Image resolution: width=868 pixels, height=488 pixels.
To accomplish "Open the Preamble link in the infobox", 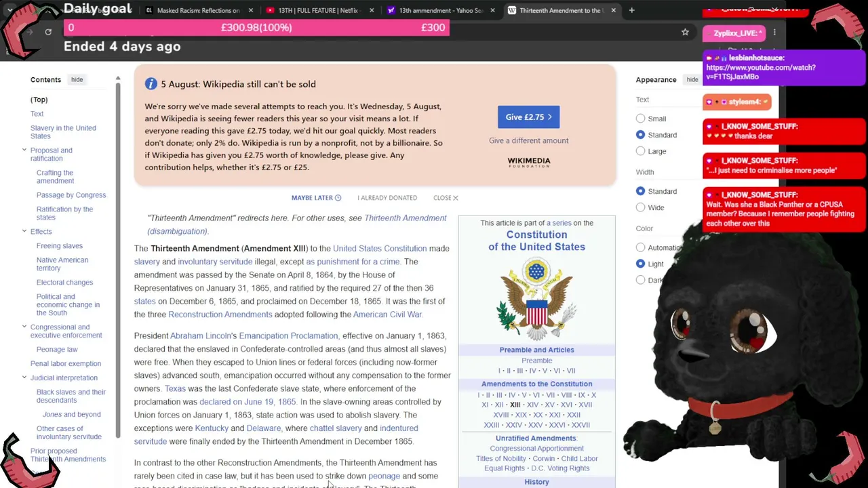I will 536,361.
